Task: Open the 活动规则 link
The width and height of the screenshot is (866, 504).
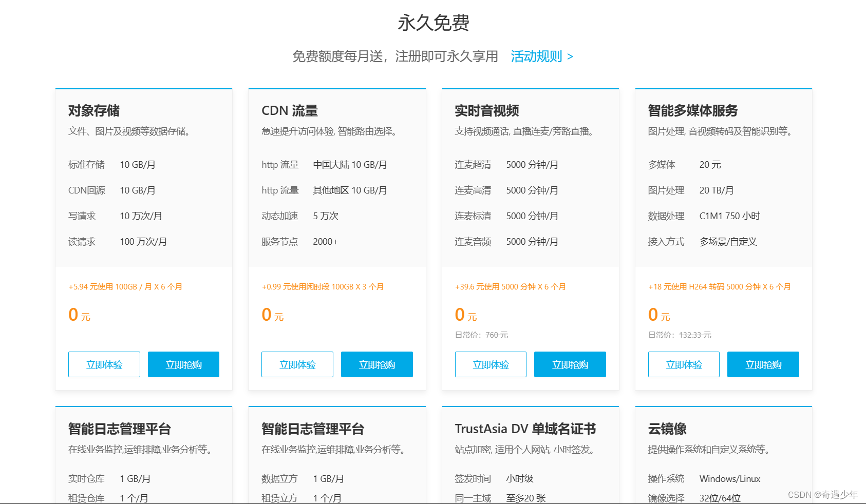Action: click(x=542, y=56)
